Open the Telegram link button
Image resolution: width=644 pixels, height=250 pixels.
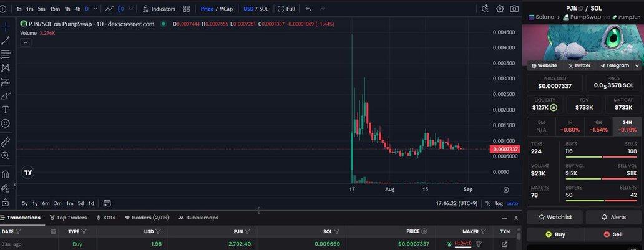(615, 65)
